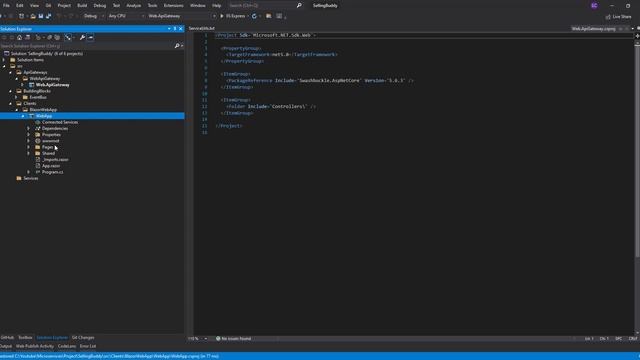640x360 pixels.
Task: Collapse the src folder
Action: pos(4,66)
